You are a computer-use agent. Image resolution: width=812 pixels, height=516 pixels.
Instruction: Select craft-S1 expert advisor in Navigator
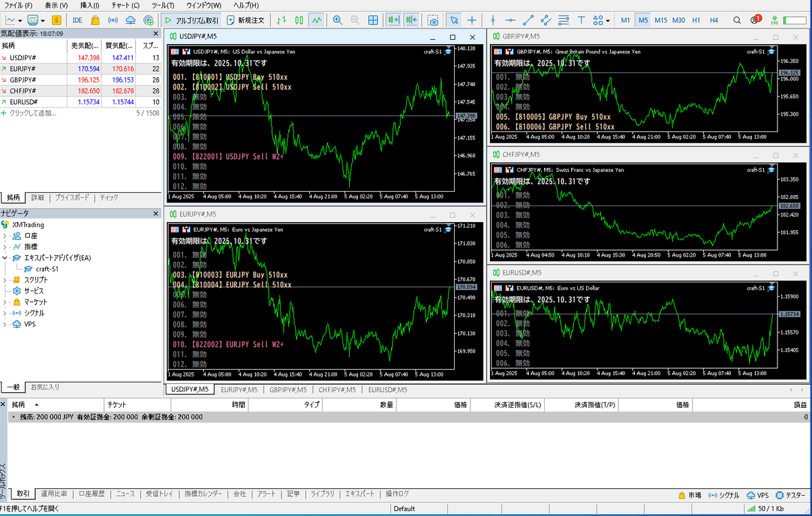click(x=47, y=269)
